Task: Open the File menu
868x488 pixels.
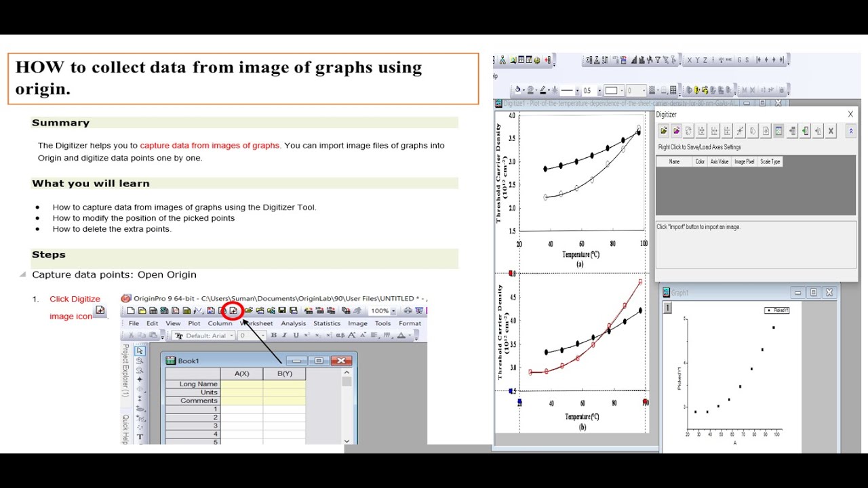Action: click(x=134, y=323)
